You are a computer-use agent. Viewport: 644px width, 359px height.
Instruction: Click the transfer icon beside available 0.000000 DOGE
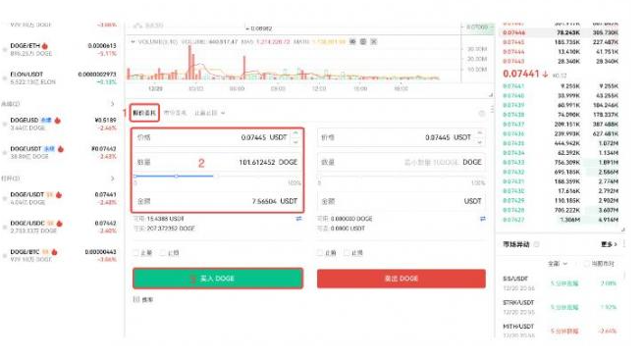483,219
